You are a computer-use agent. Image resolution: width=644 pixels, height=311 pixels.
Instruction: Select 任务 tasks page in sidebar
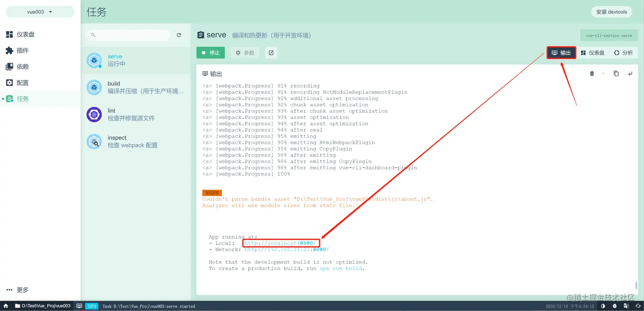click(40, 99)
